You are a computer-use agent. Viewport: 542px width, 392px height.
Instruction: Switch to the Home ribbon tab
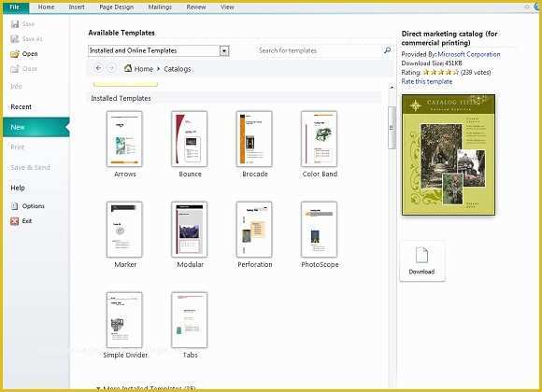coord(46,7)
